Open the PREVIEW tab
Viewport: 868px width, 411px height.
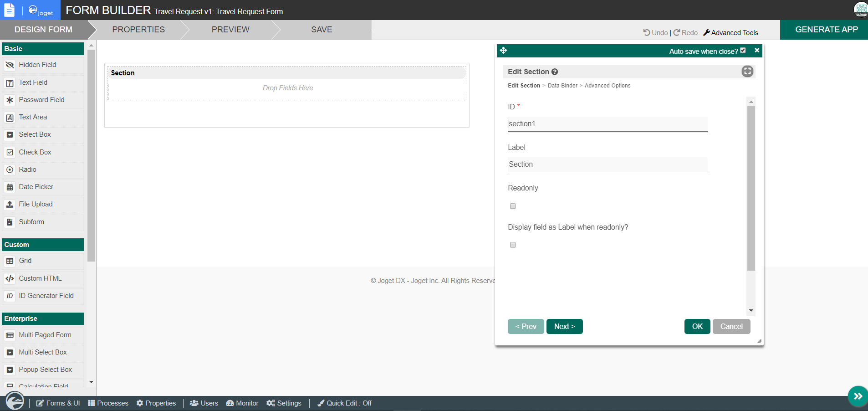tap(230, 30)
